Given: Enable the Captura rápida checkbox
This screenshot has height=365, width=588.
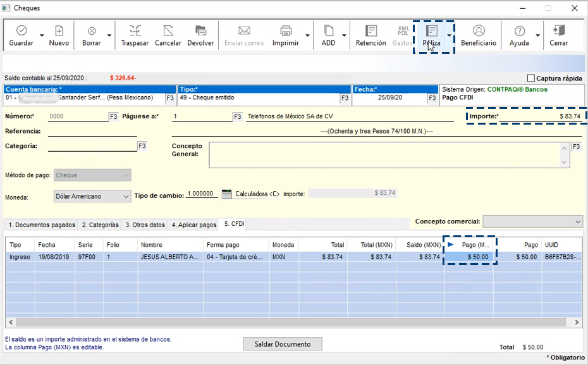Looking at the screenshot, I should coord(531,78).
